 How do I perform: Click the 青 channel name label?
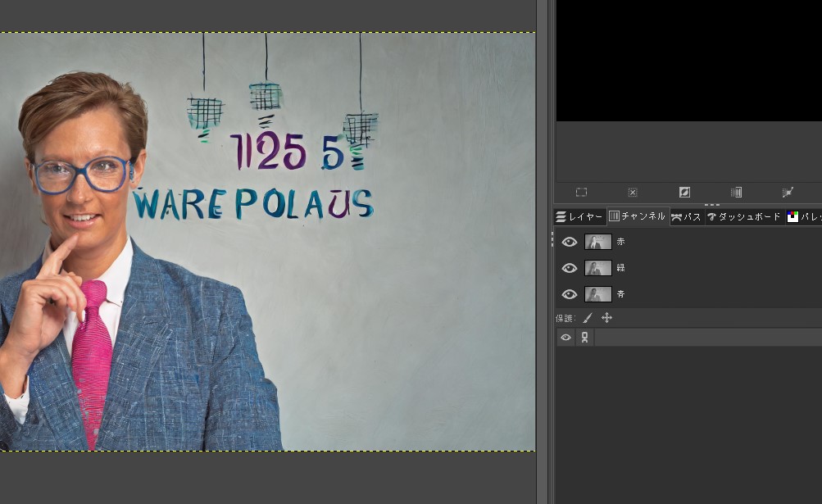[x=620, y=294]
